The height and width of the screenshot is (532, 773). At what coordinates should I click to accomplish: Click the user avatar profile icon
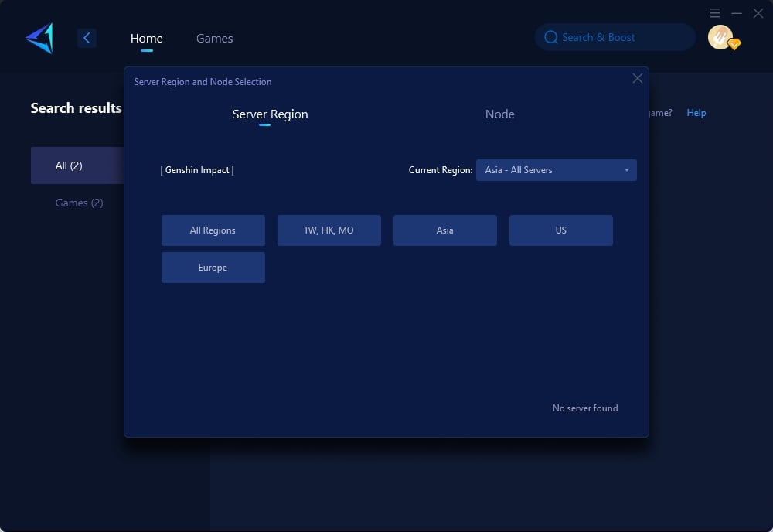(x=720, y=37)
